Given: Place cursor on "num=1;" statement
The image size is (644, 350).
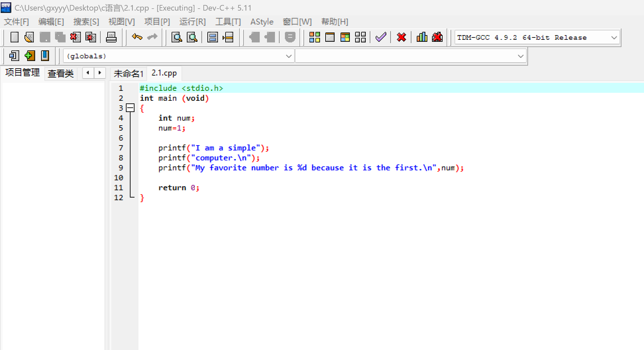Looking at the screenshot, I should click(x=172, y=128).
